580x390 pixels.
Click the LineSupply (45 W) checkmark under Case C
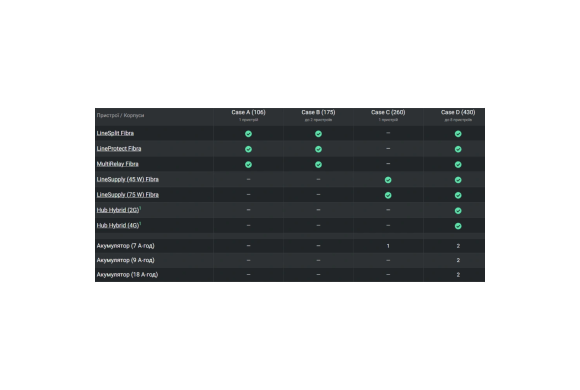point(388,180)
